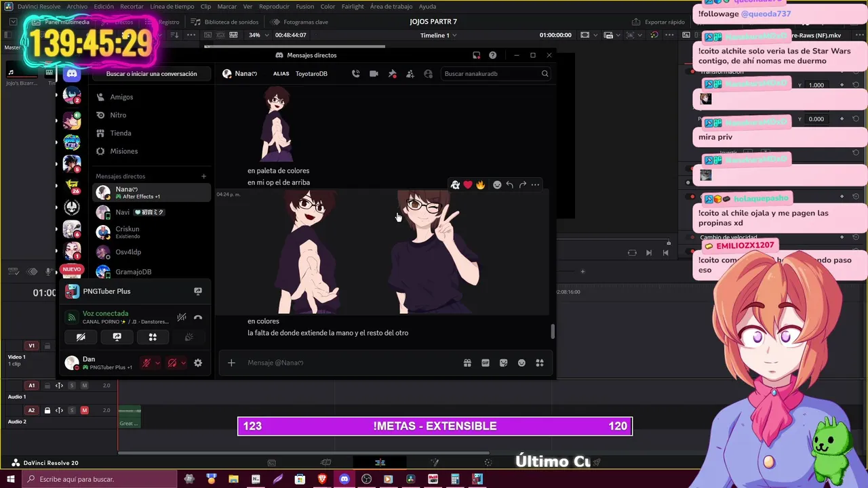Open the GIF picker
The image size is (868, 488).
pos(486,363)
